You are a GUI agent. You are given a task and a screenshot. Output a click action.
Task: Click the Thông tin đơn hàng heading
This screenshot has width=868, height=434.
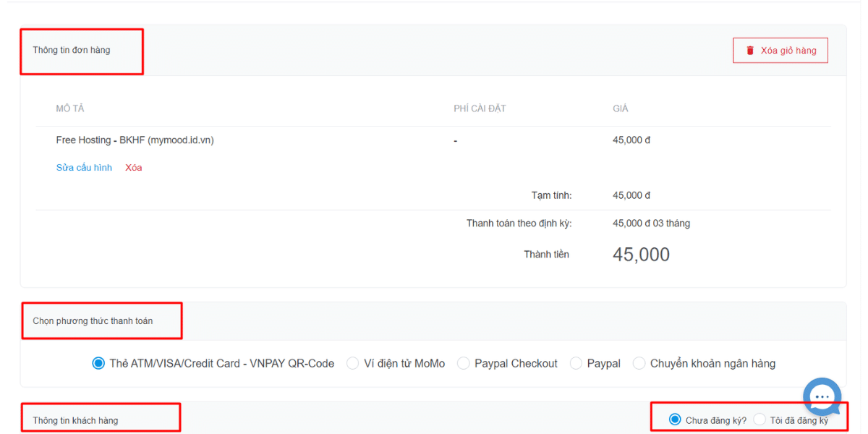coord(72,50)
